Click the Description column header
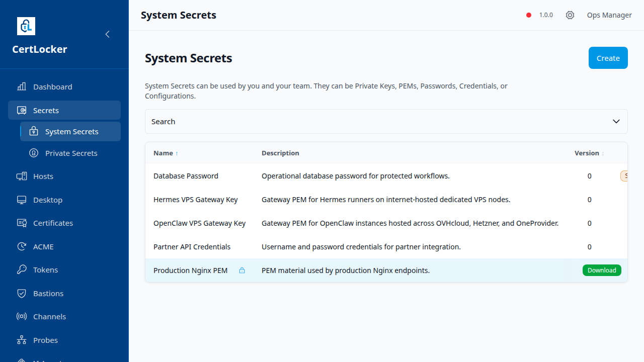 pos(280,153)
